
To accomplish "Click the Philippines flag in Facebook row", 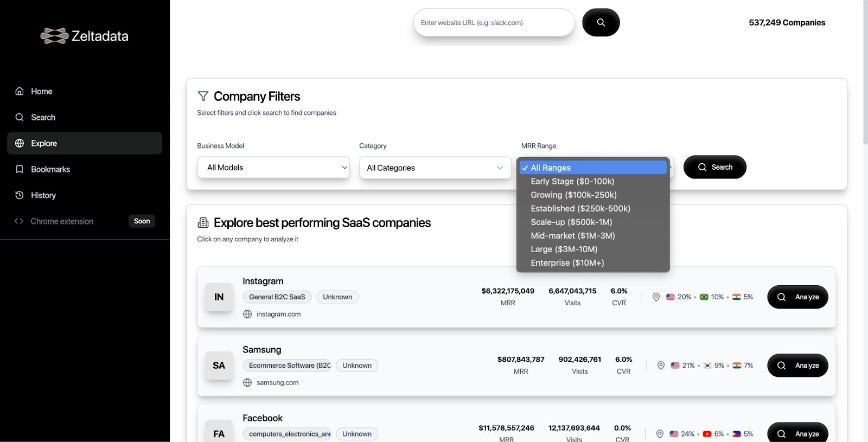I will (737, 434).
